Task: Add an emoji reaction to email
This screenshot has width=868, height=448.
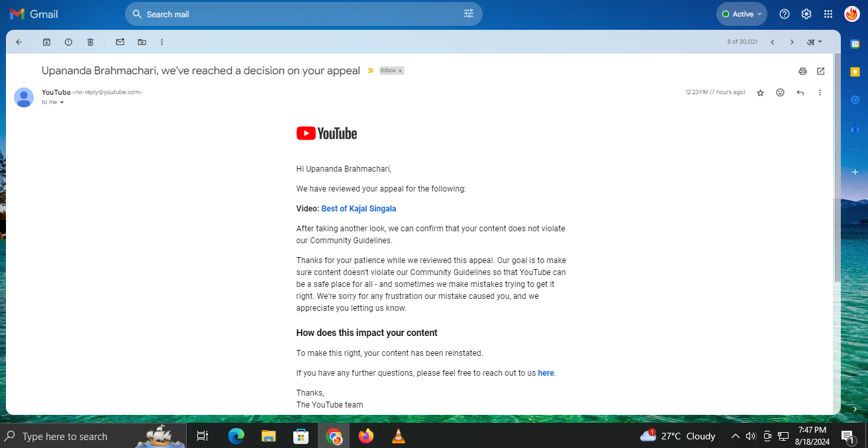Action: click(780, 93)
